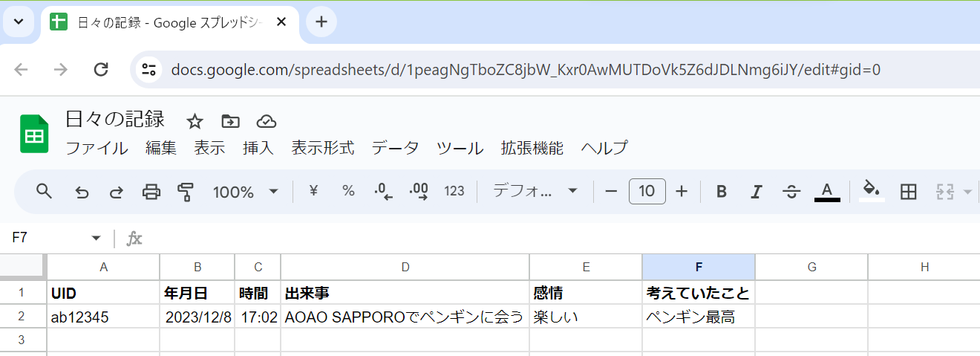This screenshot has width=980, height=356.
Task: Open the text color picker
Action: coord(827,192)
